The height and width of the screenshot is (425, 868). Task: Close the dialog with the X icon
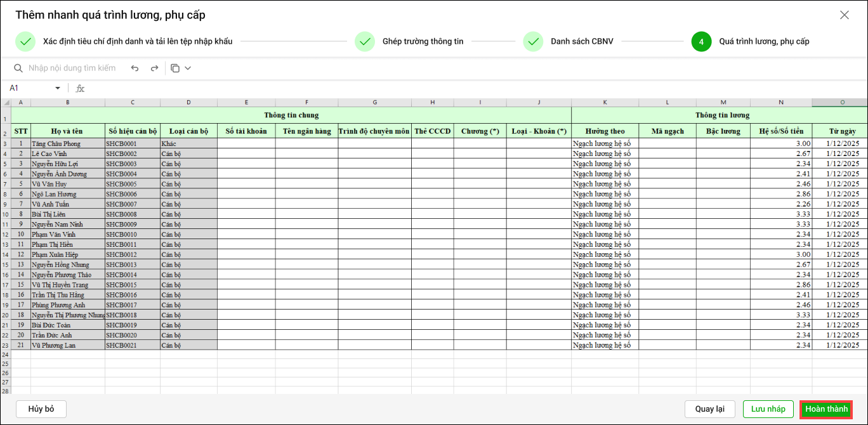click(844, 15)
